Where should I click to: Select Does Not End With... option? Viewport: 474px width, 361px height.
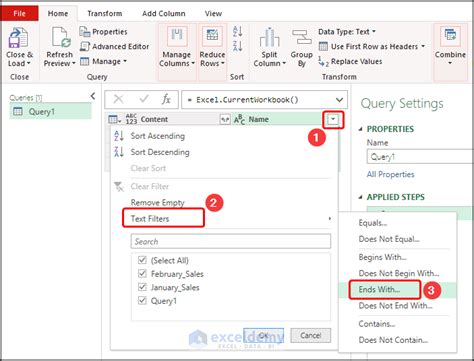point(396,306)
